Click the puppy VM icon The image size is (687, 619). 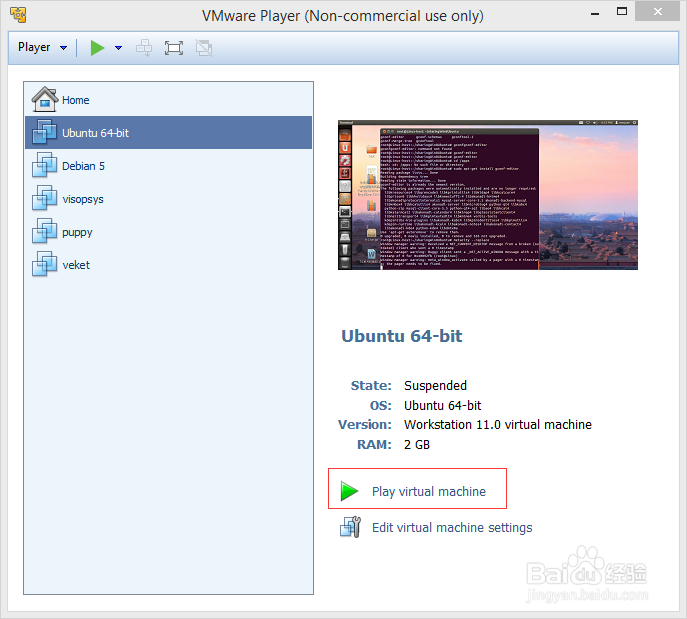pyautogui.click(x=44, y=231)
